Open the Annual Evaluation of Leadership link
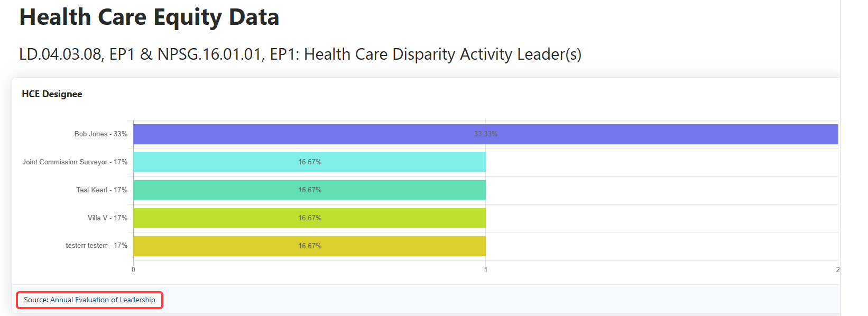 (103, 300)
